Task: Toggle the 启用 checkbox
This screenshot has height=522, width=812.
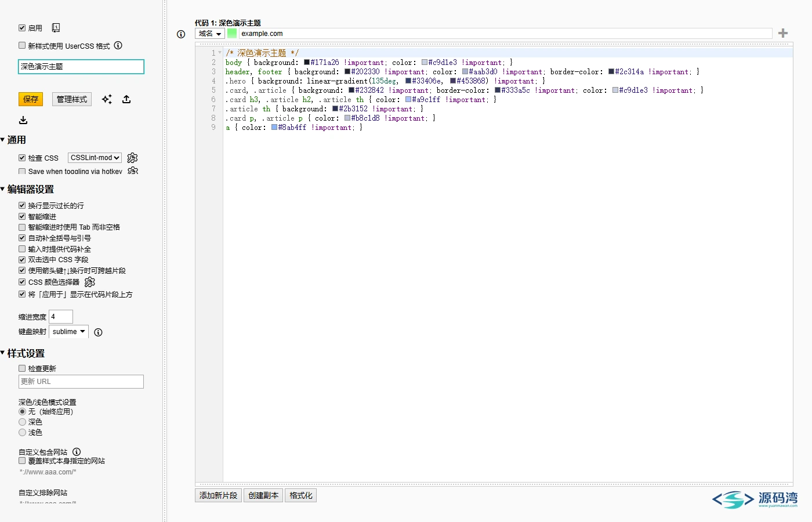Action: click(x=22, y=28)
